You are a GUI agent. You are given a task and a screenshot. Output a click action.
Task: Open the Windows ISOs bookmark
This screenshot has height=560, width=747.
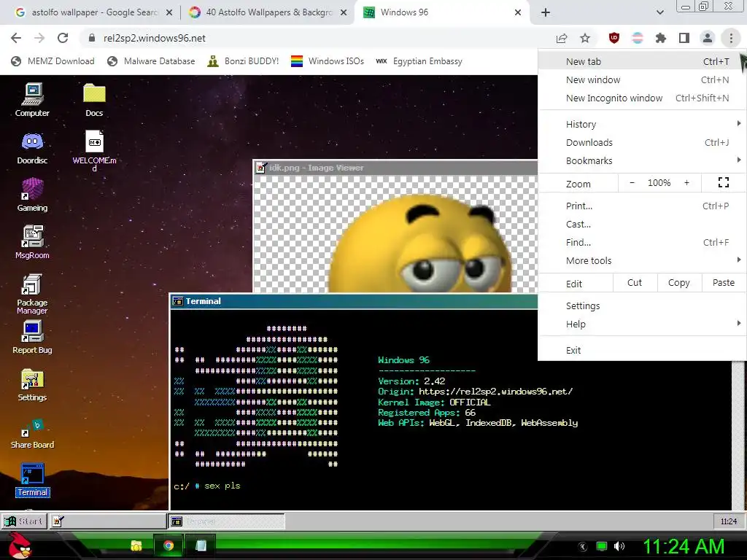pos(328,61)
